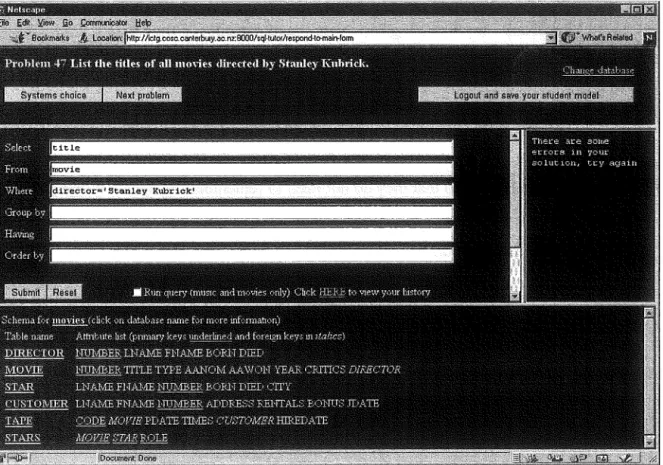Click the query form scrollbar up arrow
This screenshot has width=663, height=465.
point(515,135)
